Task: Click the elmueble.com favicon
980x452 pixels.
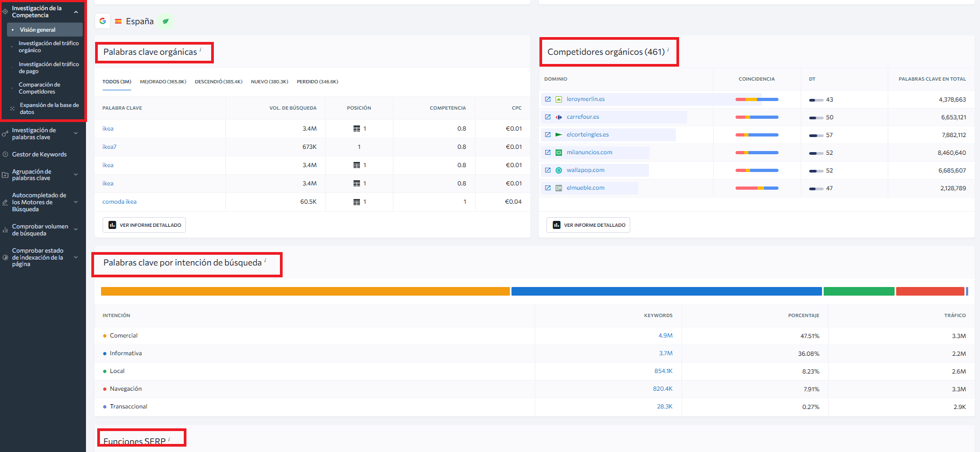Action: coord(559,188)
